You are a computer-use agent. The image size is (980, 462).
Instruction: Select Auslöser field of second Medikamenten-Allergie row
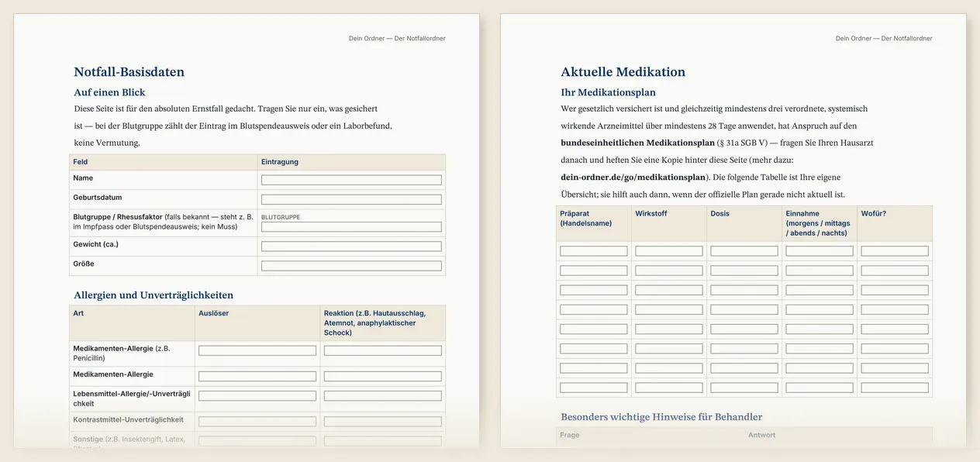[257, 376]
